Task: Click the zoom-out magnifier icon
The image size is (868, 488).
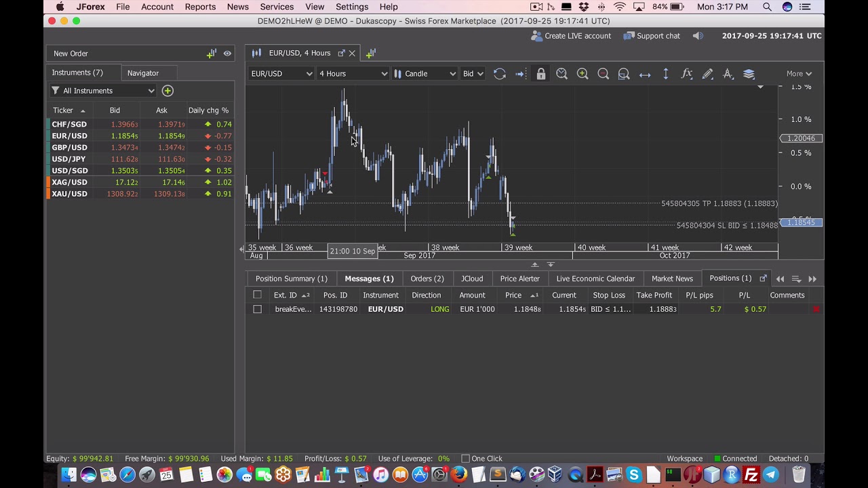Action: tap(603, 74)
